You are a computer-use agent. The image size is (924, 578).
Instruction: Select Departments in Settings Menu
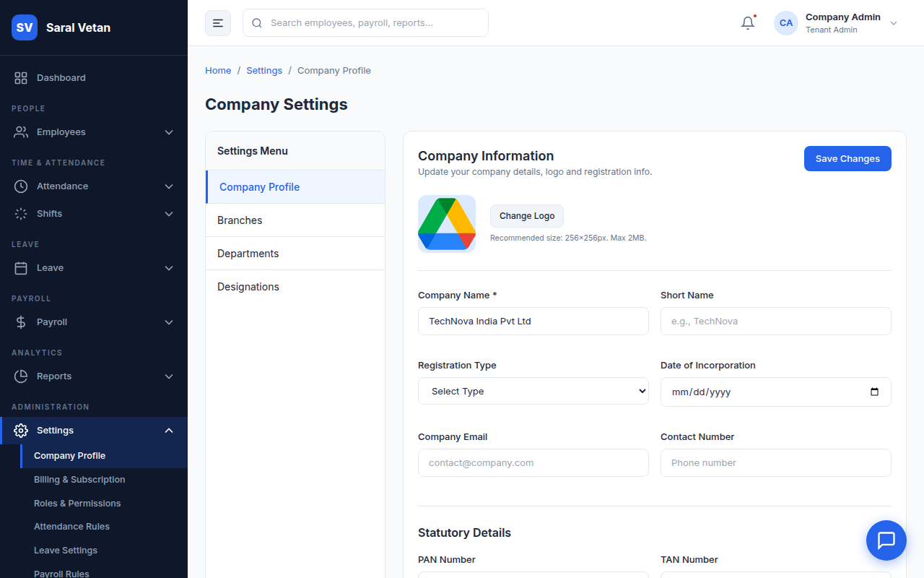tap(295, 254)
